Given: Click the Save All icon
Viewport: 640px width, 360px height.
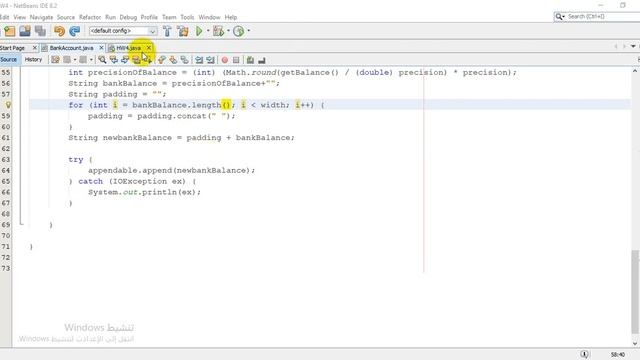Looking at the screenshot, I should pos(40,31).
